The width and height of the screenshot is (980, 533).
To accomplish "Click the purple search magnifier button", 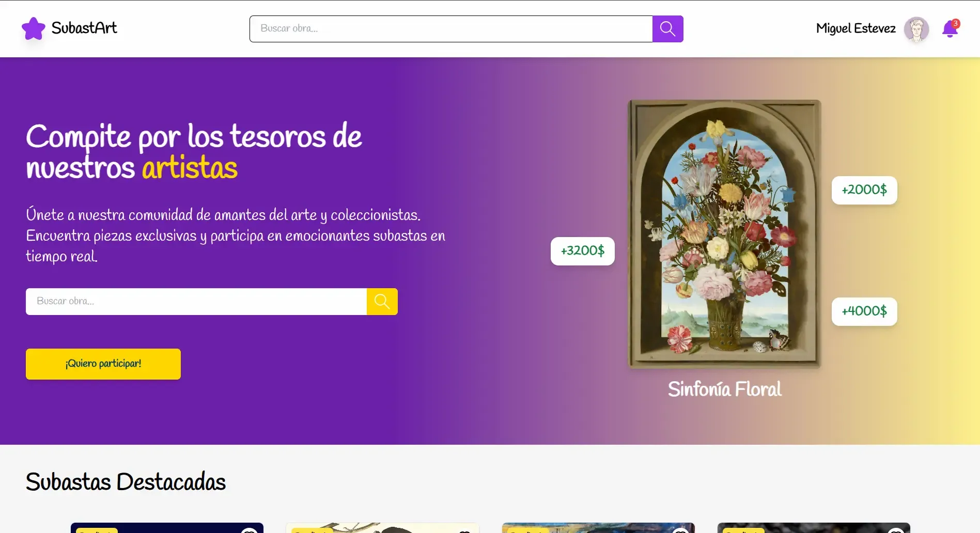I will coord(667,29).
